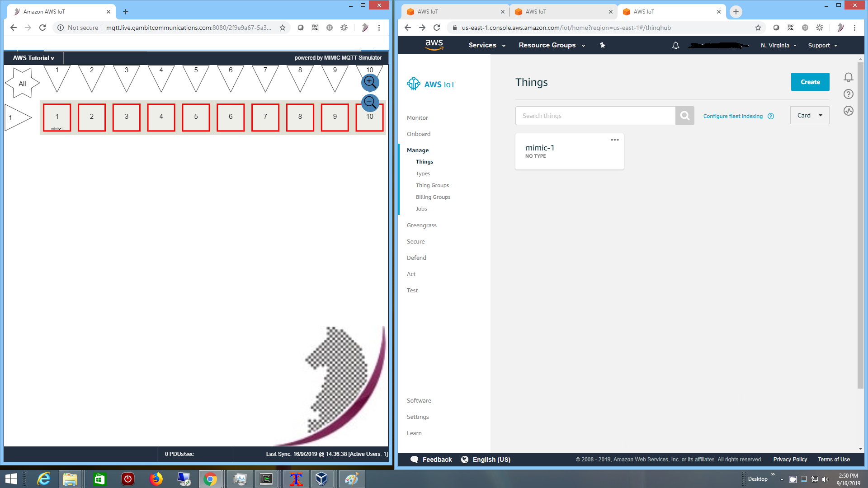Click the fleet indexing info question icon
The image size is (868, 488).
click(771, 116)
